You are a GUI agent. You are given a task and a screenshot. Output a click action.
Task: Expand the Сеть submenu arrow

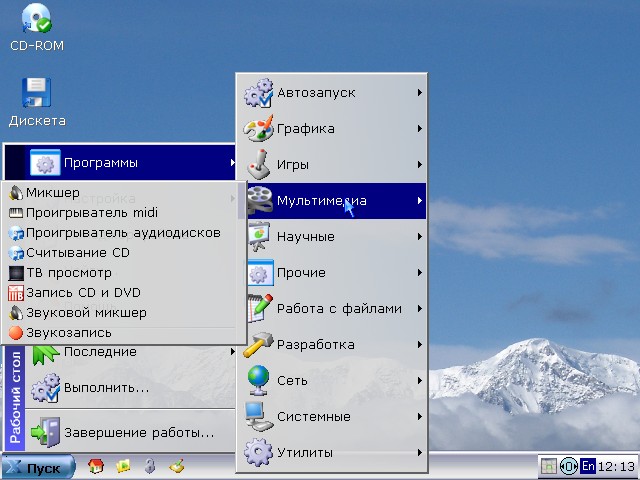tap(420, 380)
